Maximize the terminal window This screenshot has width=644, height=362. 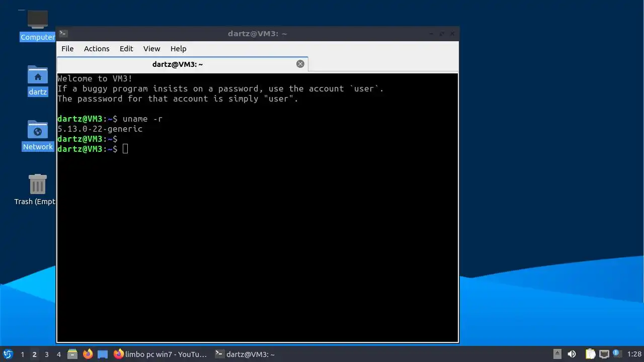coord(442,34)
